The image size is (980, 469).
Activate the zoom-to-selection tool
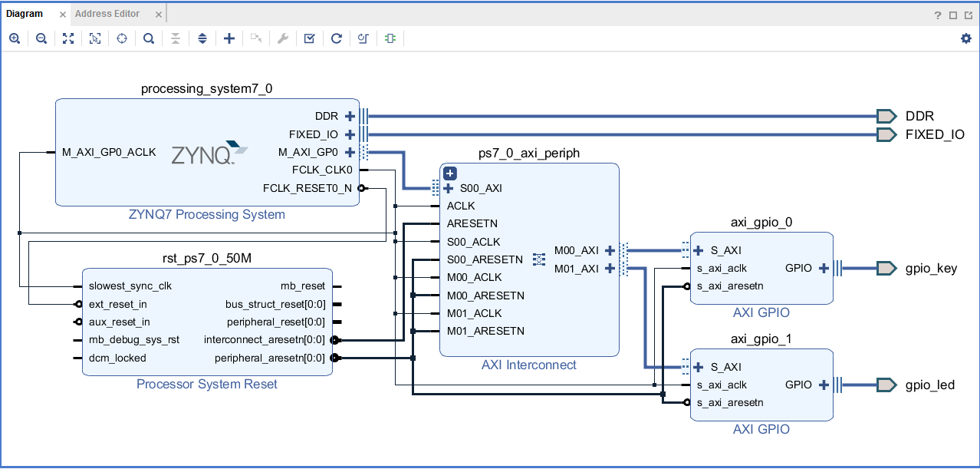(95, 38)
